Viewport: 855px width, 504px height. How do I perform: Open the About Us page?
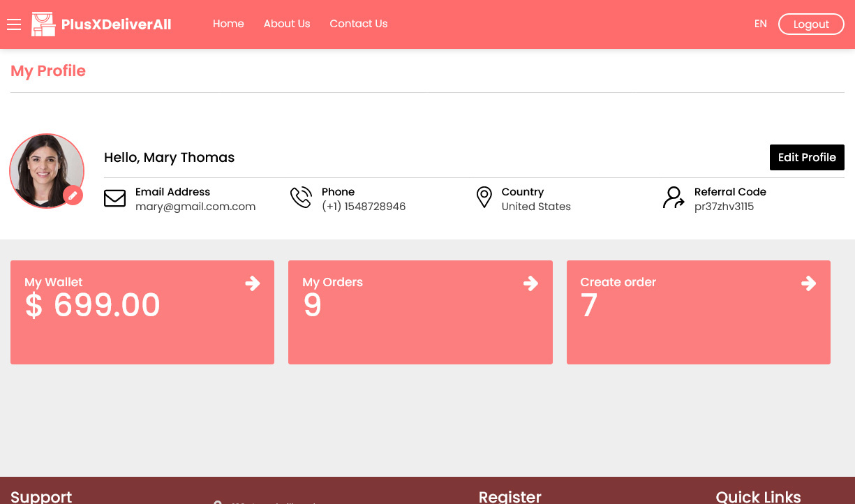click(x=287, y=24)
